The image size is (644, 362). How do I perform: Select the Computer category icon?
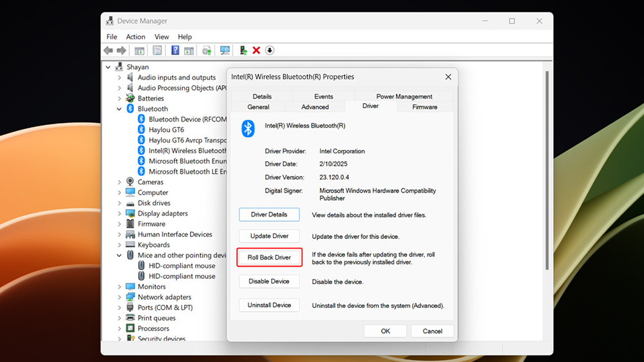click(x=130, y=193)
